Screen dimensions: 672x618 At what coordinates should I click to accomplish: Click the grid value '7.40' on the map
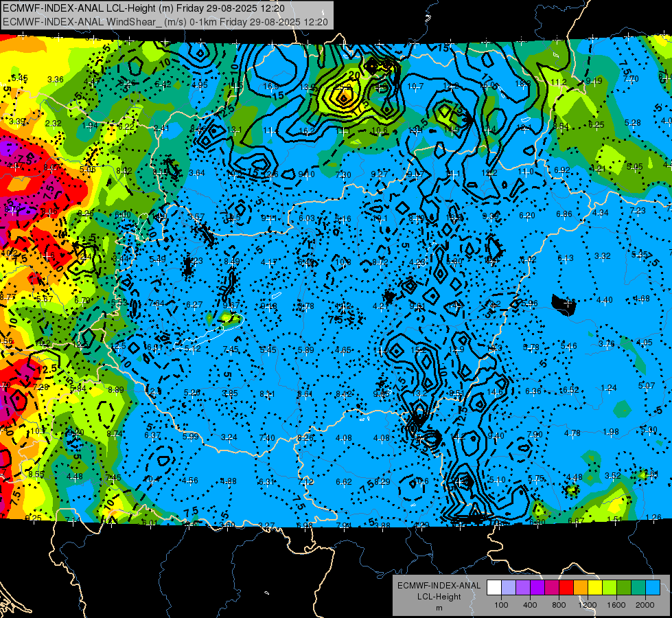pos(267,438)
